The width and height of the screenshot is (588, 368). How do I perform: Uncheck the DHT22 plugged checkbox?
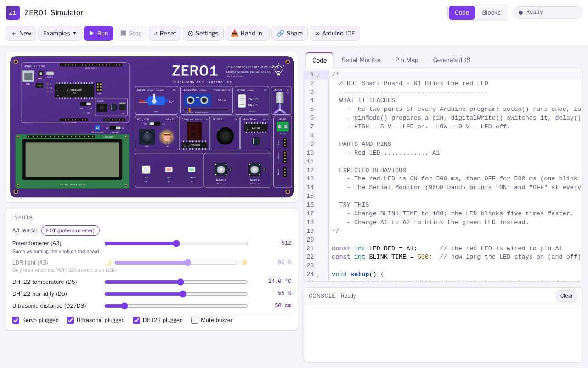point(137,320)
